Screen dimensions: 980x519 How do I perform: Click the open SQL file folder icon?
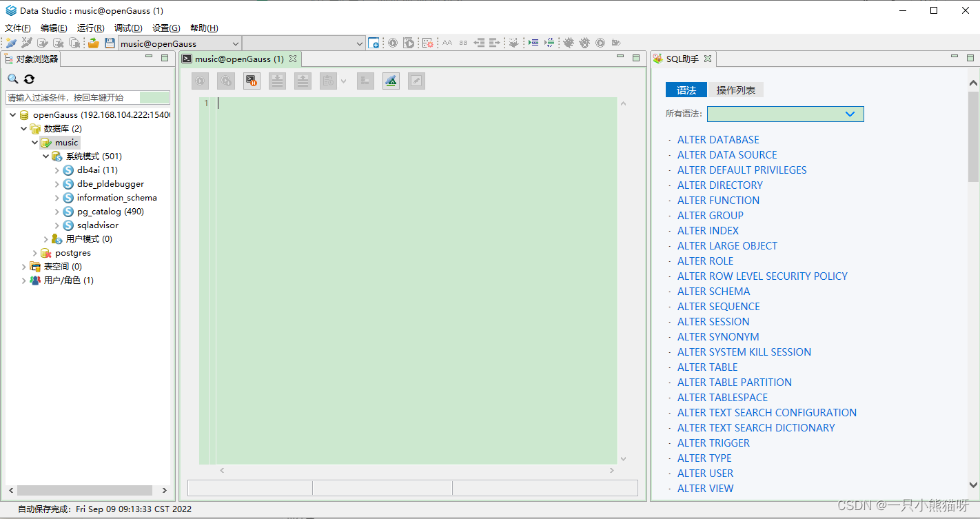pos(93,43)
